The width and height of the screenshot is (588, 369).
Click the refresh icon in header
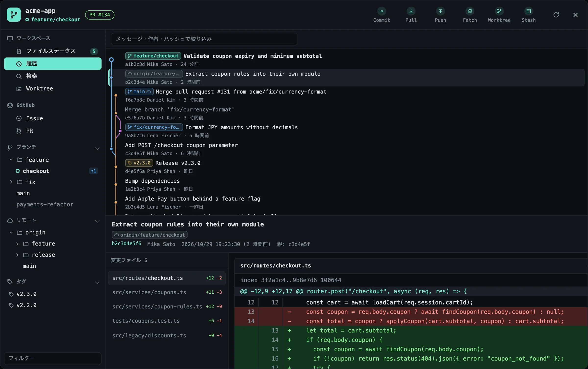click(x=556, y=15)
